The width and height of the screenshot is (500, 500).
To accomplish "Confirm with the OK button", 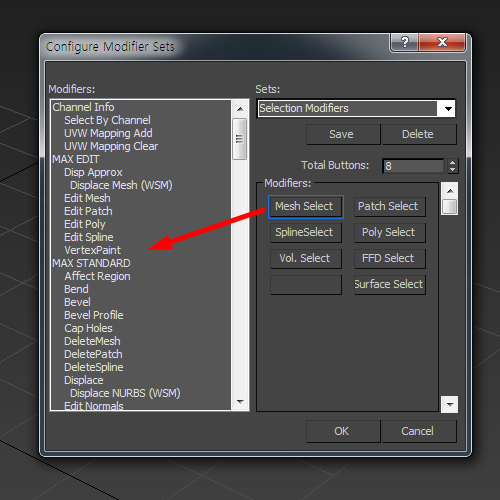I will click(x=343, y=431).
